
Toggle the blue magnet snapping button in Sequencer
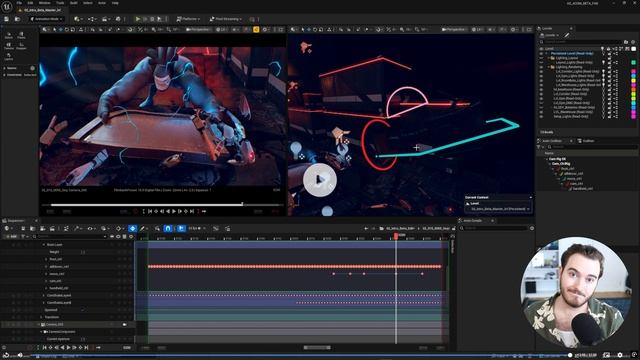click(168, 229)
